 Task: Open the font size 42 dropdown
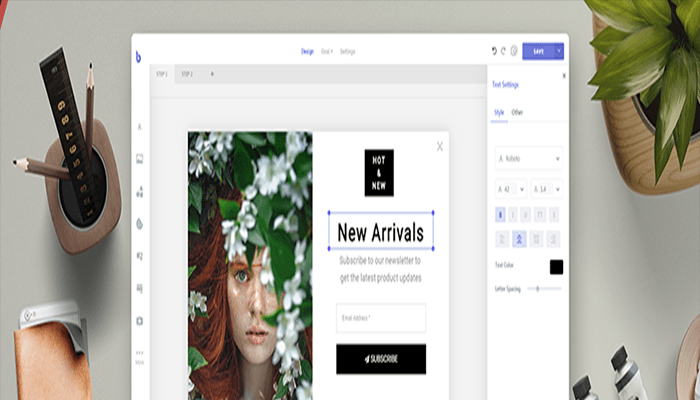point(510,188)
